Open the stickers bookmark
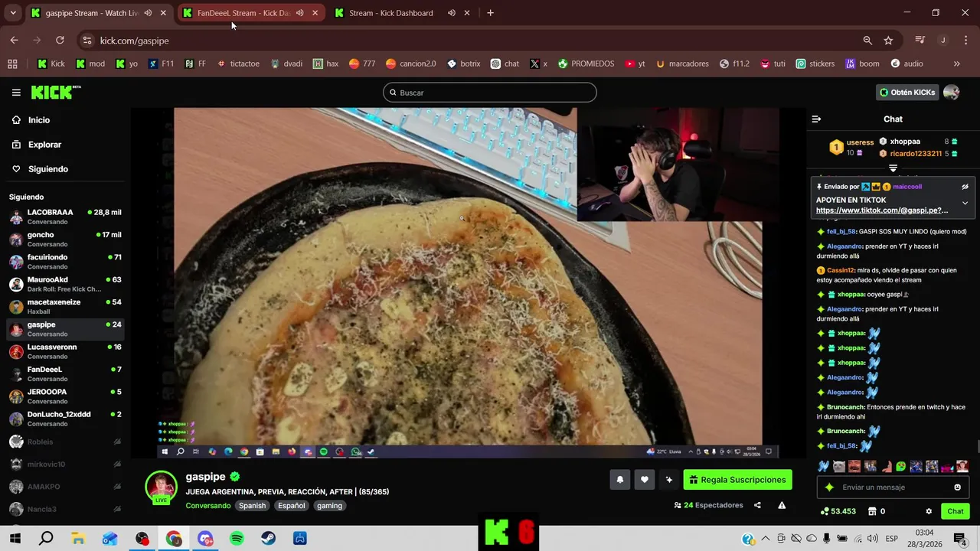Viewport: 980px width, 551px height. coord(815,64)
